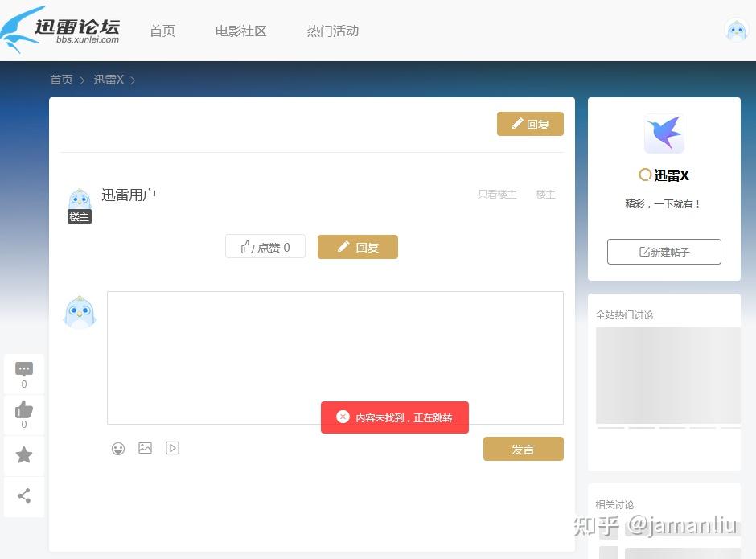Image resolution: width=756 pixels, height=559 pixels.
Task: Open the emoji picker in the reply editor
Action: [x=118, y=448]
